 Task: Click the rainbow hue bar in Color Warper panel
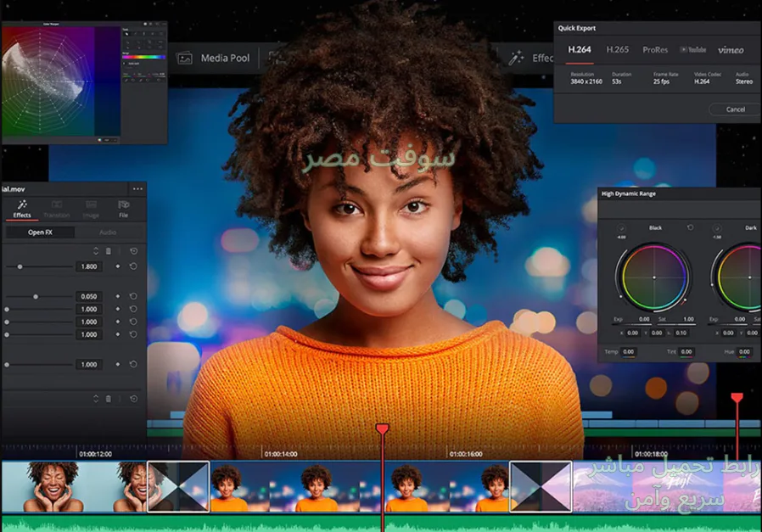click(143, 58)
